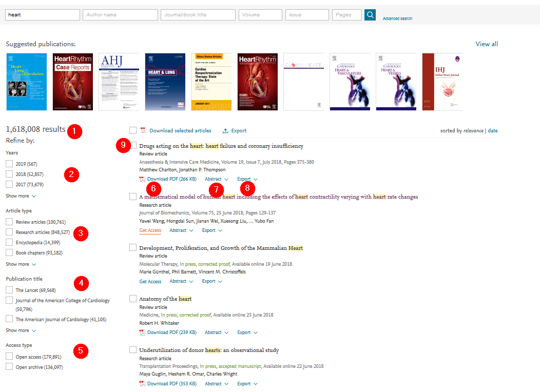Click PDF icon for Anatomy of the heart
540x392 pixels.
143,332
